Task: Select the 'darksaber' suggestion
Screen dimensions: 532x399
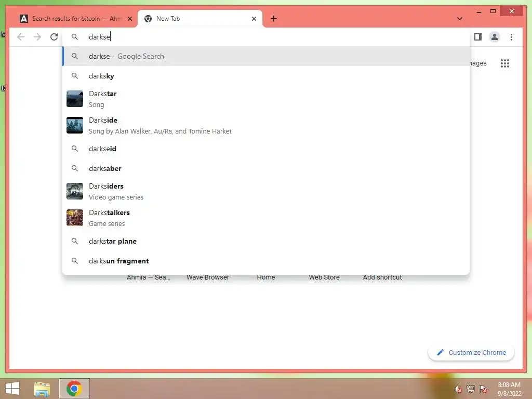Action: pos(266,168)
